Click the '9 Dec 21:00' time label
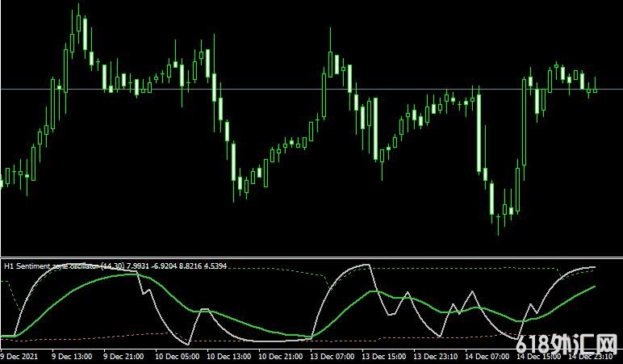Screen dimensions: 623x364 123,357
